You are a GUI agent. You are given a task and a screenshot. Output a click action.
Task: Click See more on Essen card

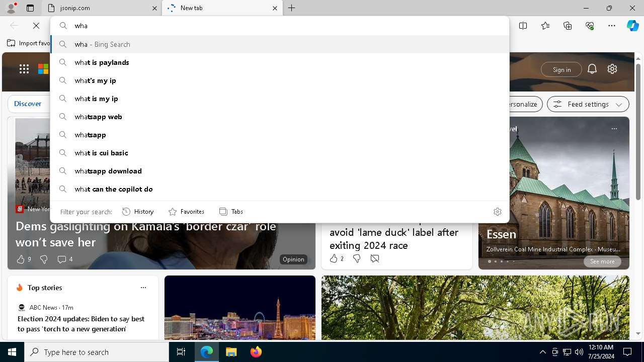click(602, 261)
